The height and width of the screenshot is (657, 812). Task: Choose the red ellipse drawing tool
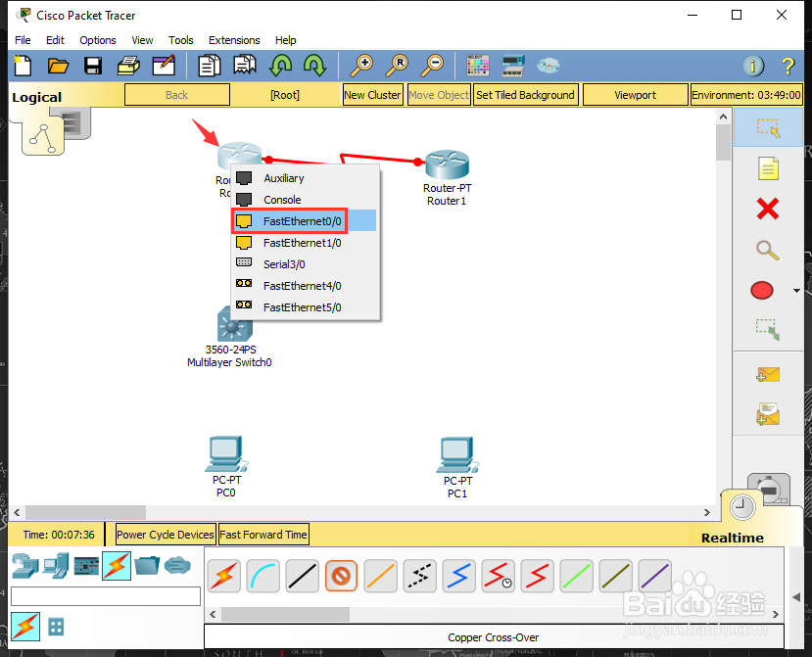(762, 291)
